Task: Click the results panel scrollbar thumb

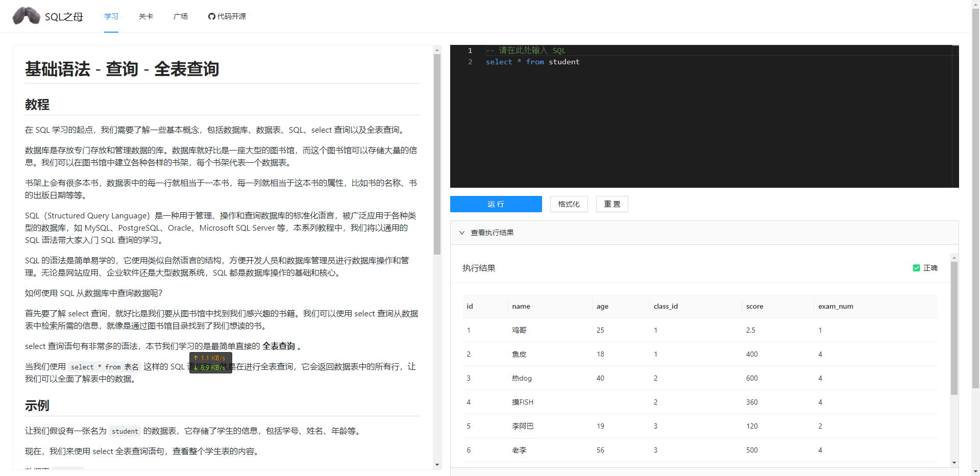Action: click(954, 328)
